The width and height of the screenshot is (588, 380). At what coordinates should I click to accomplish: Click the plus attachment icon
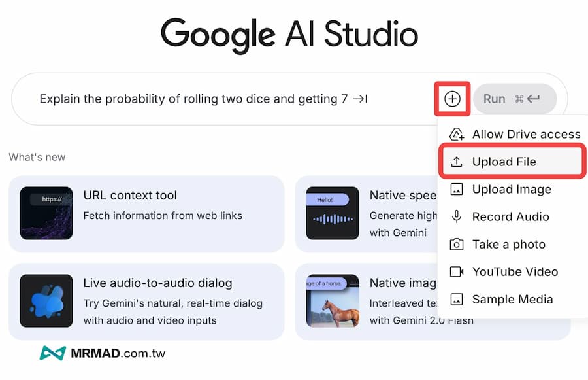452,99
